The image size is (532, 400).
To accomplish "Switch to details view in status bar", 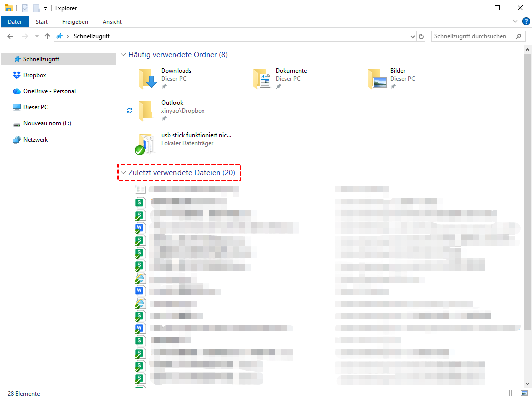I will (513, 394).
